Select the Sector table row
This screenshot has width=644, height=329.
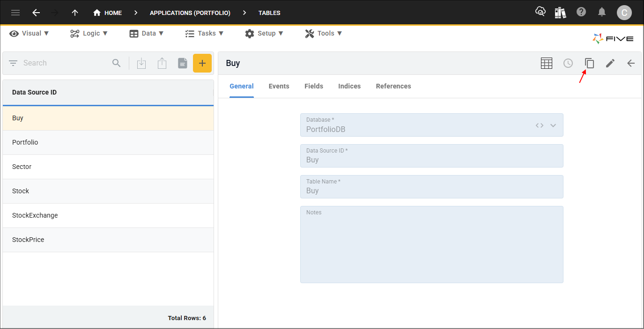(x=108, y=167)
